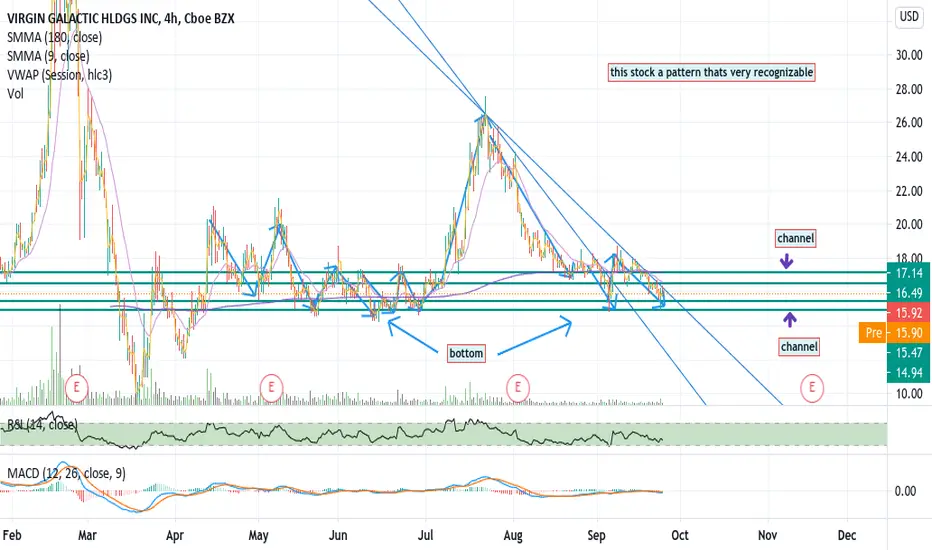Click the August earnings E marker
Viewport: 932px width, 550px height.
518,388
